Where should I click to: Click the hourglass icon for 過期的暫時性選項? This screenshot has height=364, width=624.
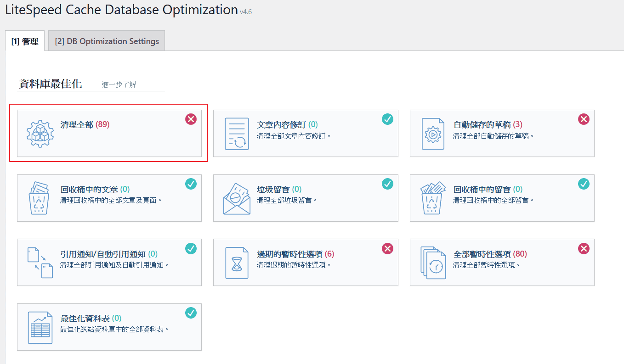pyautogui.click(x=237, y=263)
